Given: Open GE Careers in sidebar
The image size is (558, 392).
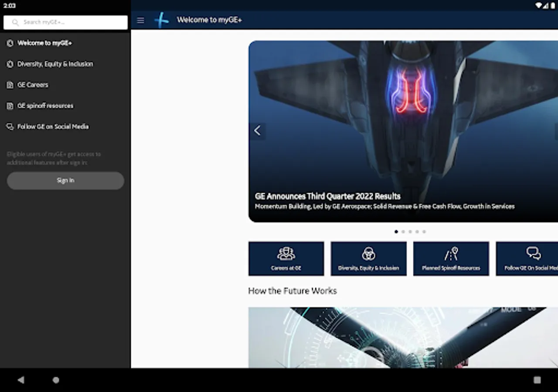Looking at the screenshot, I should click(x=65, y=85).
